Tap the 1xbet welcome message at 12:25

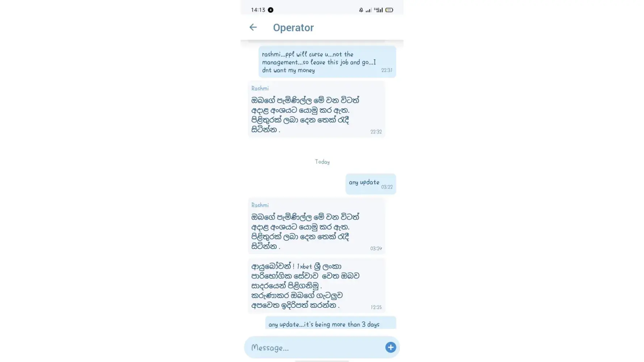pyautogui.click(x=316, y=285)
